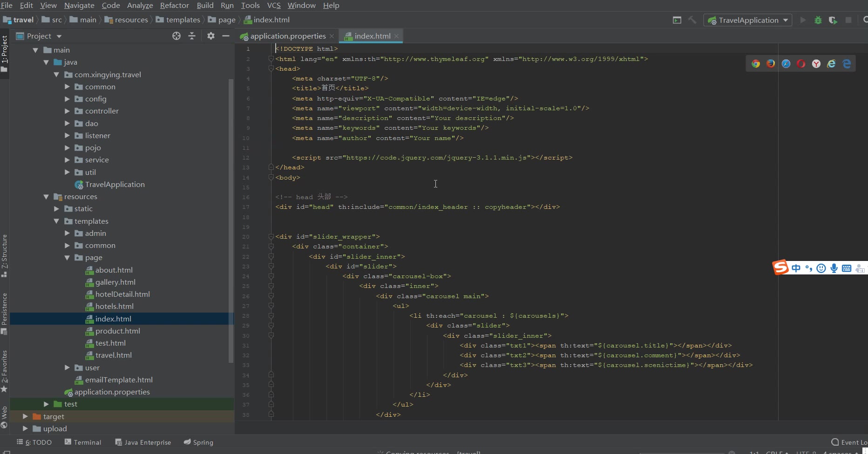Open in Chrome browser icon
The width and height of the screenshot is (868, 454).
click(756, 64)
